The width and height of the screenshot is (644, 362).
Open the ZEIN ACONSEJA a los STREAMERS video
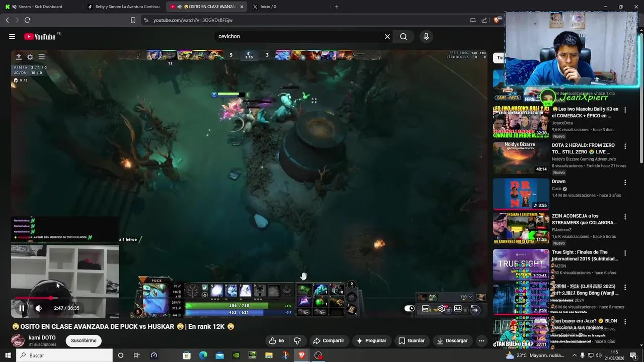521,229
